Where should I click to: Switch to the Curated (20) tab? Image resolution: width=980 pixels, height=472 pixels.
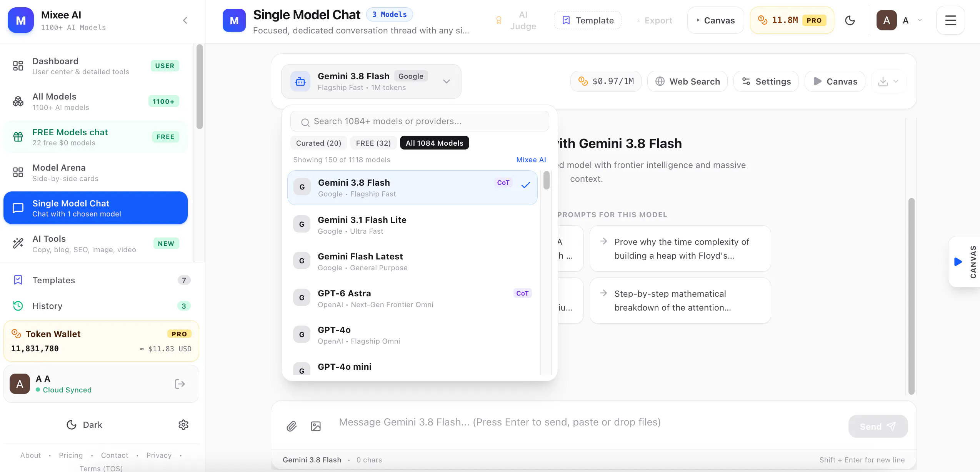point(318,143)
